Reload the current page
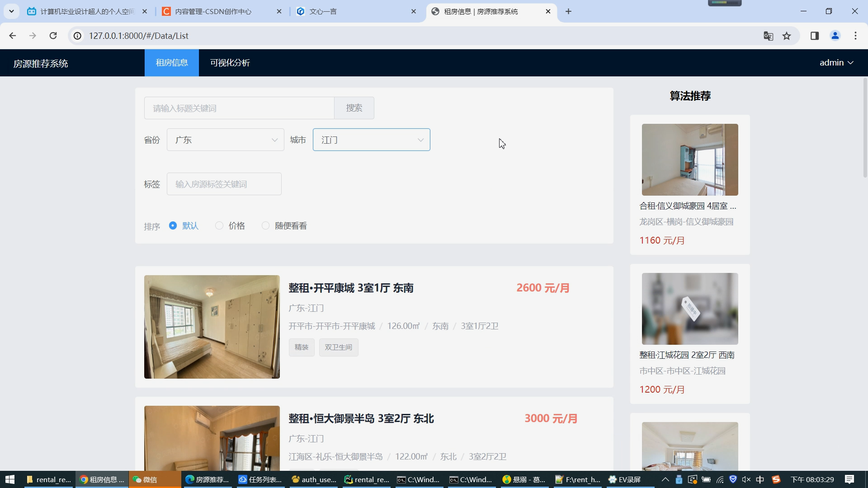Image resolution: width=868 pixels, height=488 pixels. pos(53,36)
